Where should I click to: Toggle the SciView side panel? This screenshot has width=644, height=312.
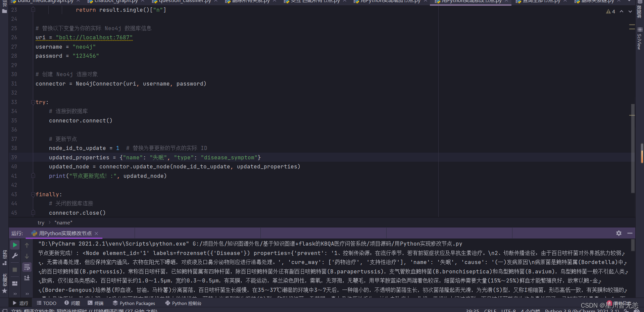click(639, 39)
